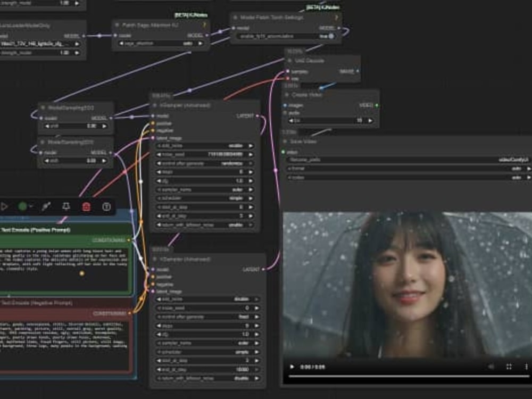The width and height of the screenshot is (532, 399).
Task: Click the samples input socket on VAE Decode
Action: pyautogui.click(x=288, y=72)
